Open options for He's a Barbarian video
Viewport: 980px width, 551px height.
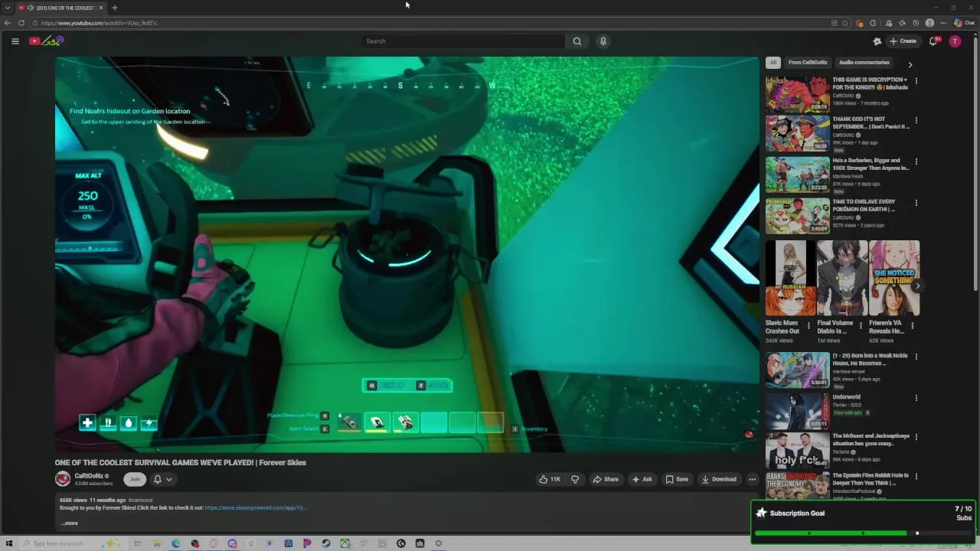[x=916, y=161]
